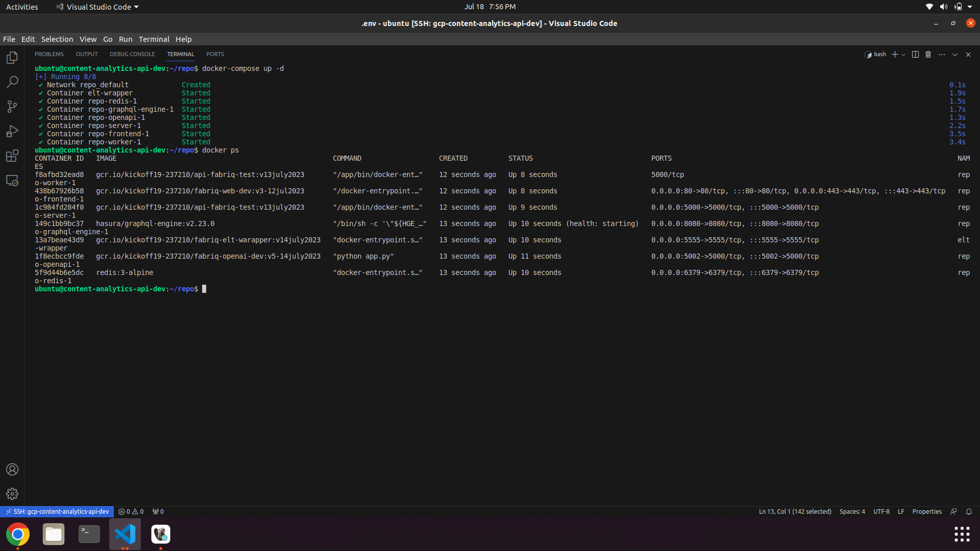Change file encoding UTF-8
Viewport: 980px width, 551px height.
pos(881,512)
